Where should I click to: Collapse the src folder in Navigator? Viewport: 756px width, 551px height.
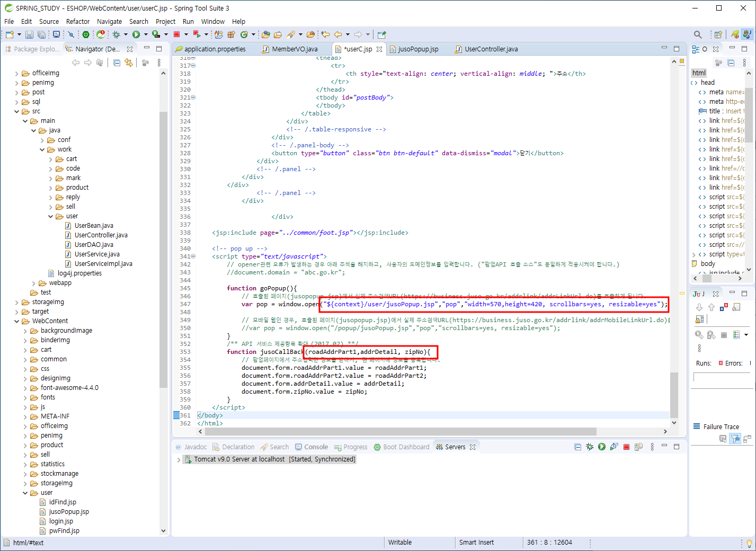[x=17, y=111]
